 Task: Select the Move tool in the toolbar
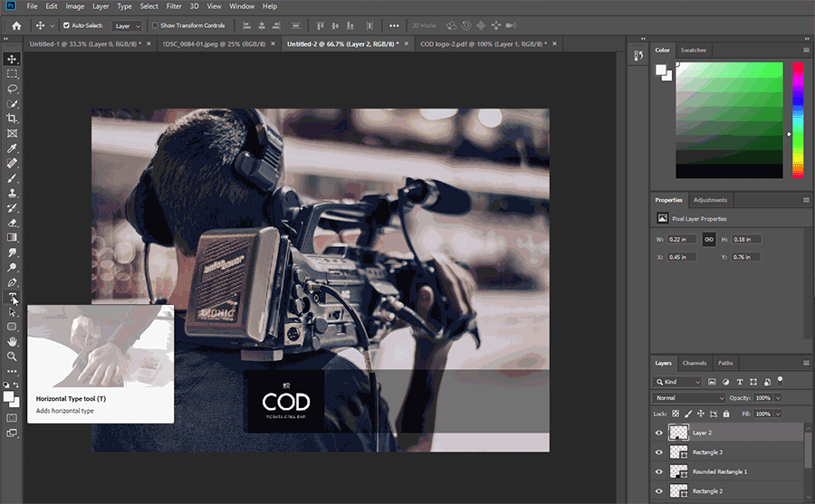(x=12, y=59)
